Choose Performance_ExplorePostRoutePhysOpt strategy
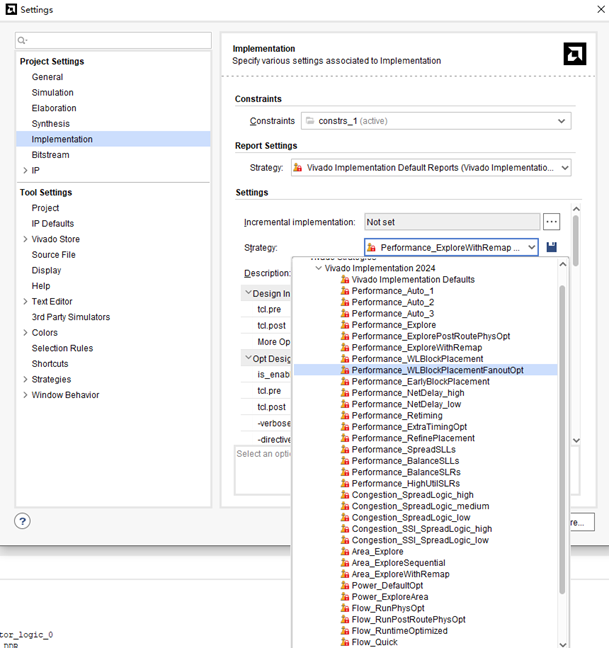Image resolution: width=609 pixels, height=648 pixels. (431, 336)
